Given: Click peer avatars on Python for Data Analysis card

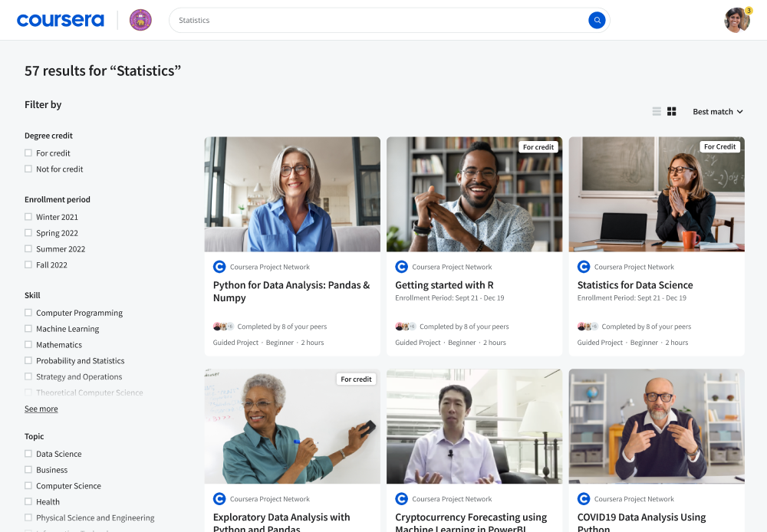Looking at the screenshot, I should [x=223, y=326].
